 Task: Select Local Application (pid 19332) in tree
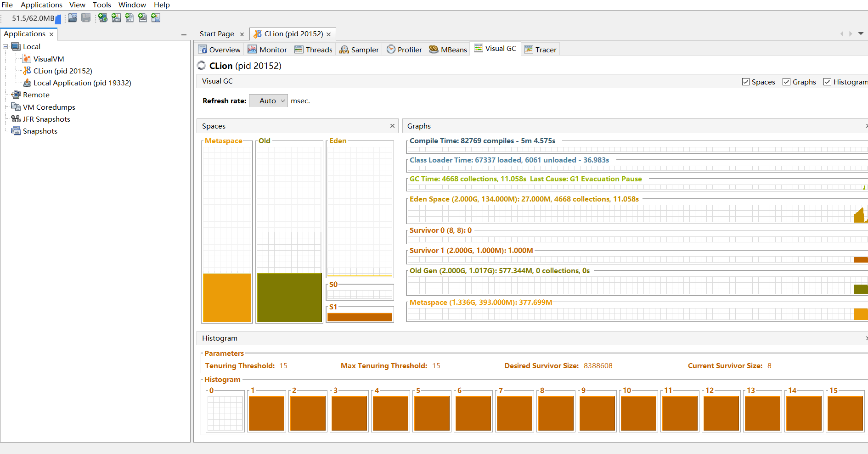(x=82, y=83)
